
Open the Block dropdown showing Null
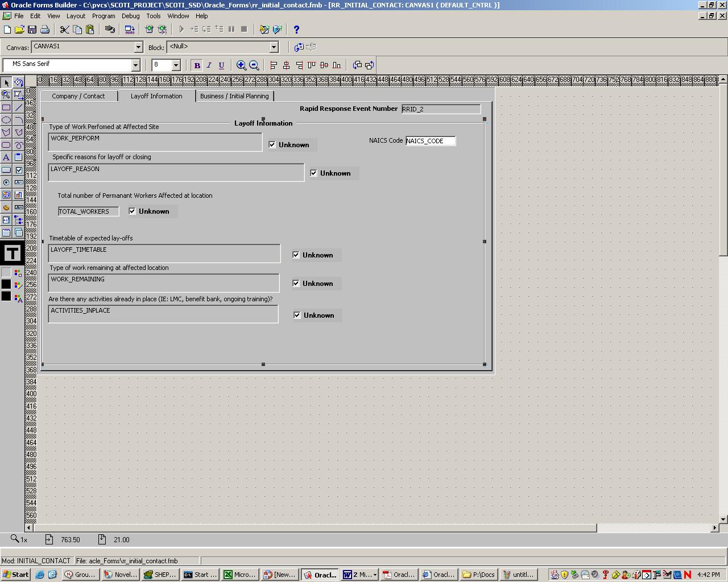[274, 47]
